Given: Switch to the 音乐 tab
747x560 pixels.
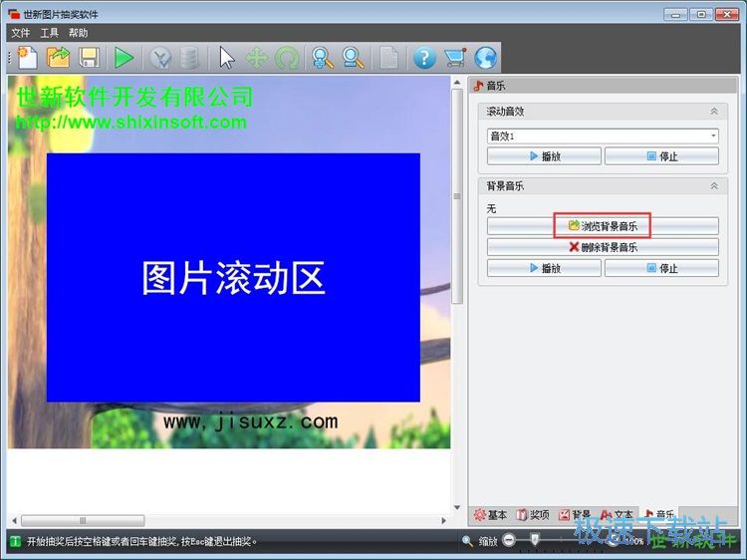Looking at the screenshot, I should pyautogui.click(x=659, y=515).
